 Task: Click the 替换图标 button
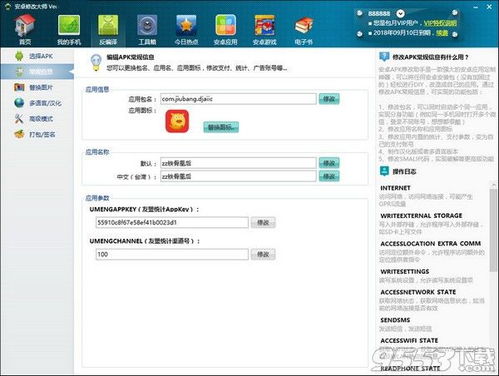click(221, 127)
